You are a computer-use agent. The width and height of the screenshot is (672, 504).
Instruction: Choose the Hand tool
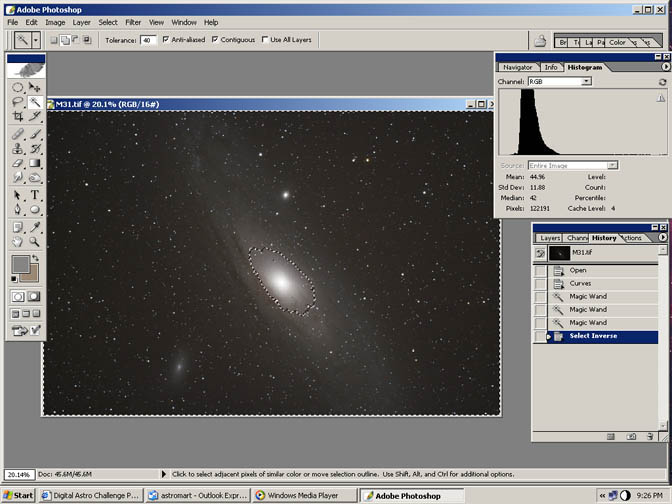(18, 241)
